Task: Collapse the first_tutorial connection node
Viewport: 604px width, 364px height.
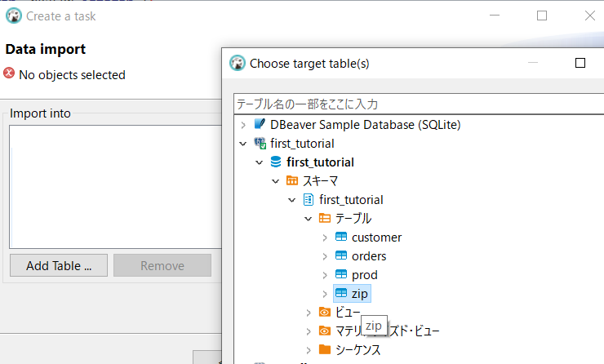Action: pyautogui.click(x=243, y=144)
